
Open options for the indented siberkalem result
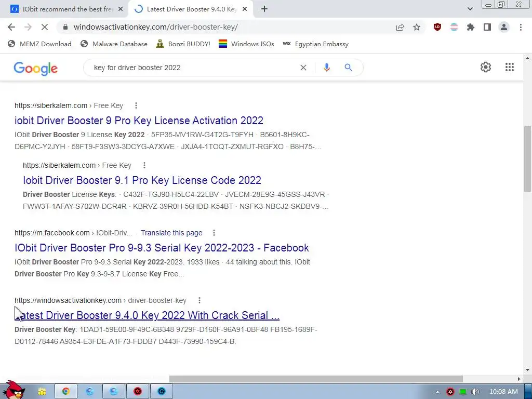pyautogui.click(x=144, y=165)
